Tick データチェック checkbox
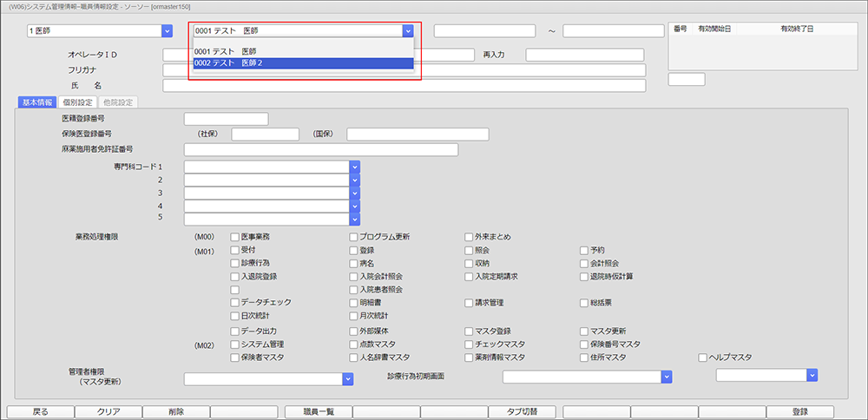Image resolution: width=868 pixels, height=420 pixels. pyautogui.click(x=234, y=303)
